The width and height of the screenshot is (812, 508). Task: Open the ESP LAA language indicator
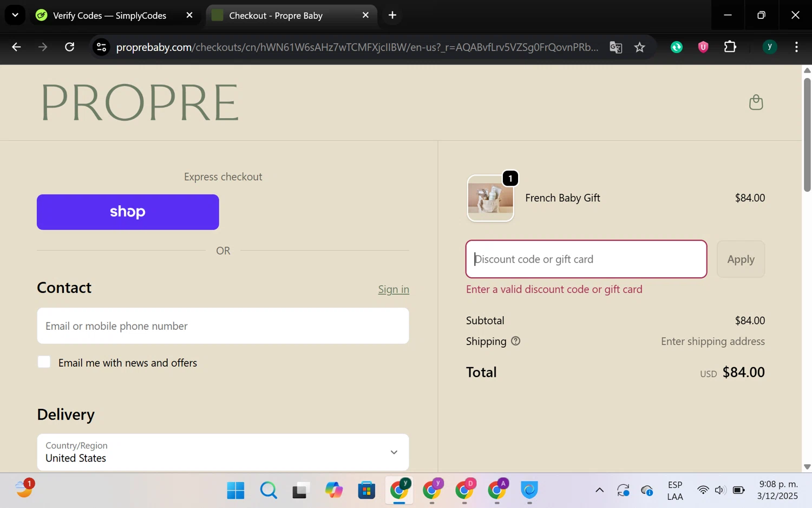point(675,490)
